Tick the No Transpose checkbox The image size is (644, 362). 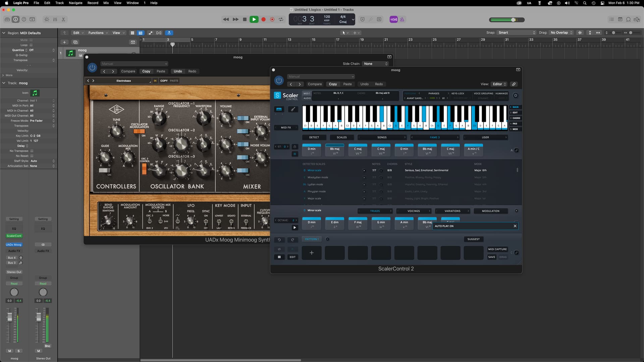(32, 151)
